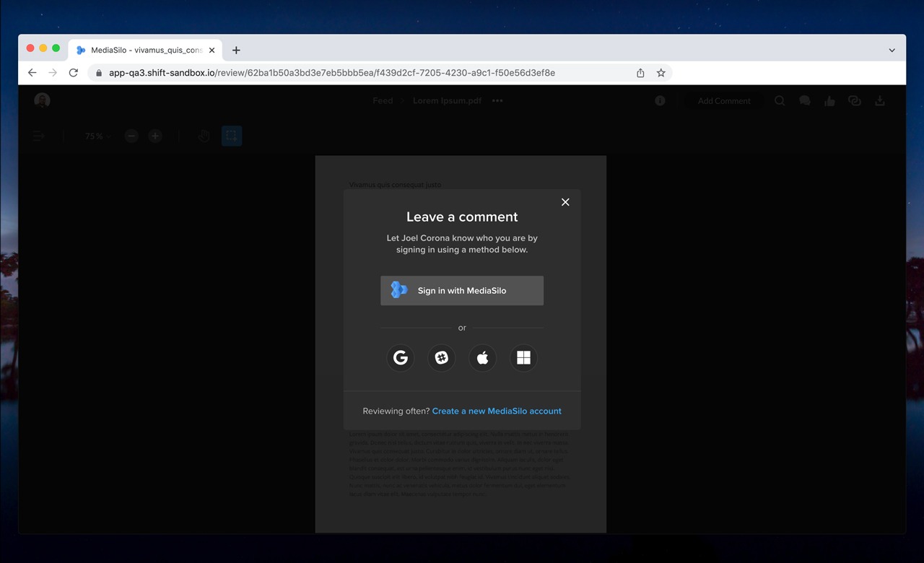
Task: Select the hand pan tool
Action: [204, 136]
